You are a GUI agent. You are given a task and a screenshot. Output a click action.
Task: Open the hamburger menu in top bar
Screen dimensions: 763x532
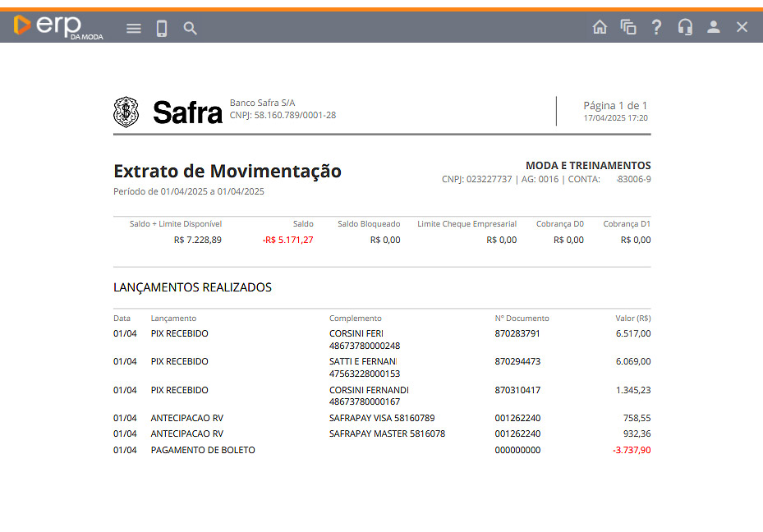(x=134, y=28)
